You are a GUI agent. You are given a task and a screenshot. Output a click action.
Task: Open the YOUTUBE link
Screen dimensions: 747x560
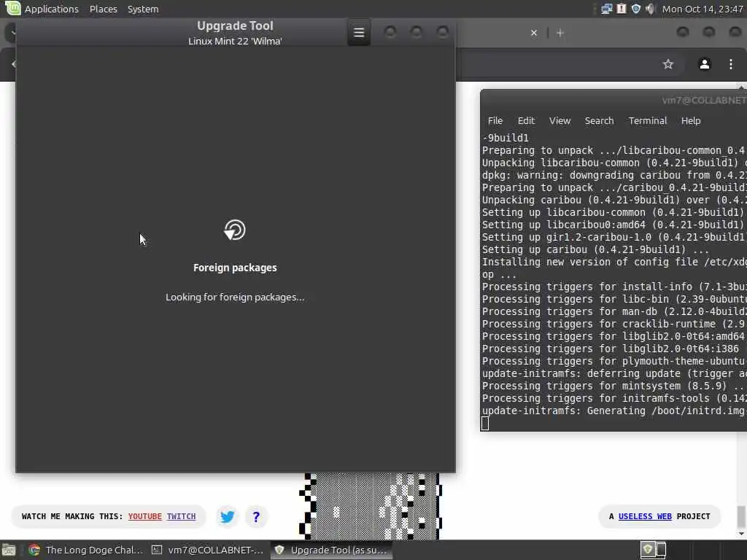coord(145,516)
